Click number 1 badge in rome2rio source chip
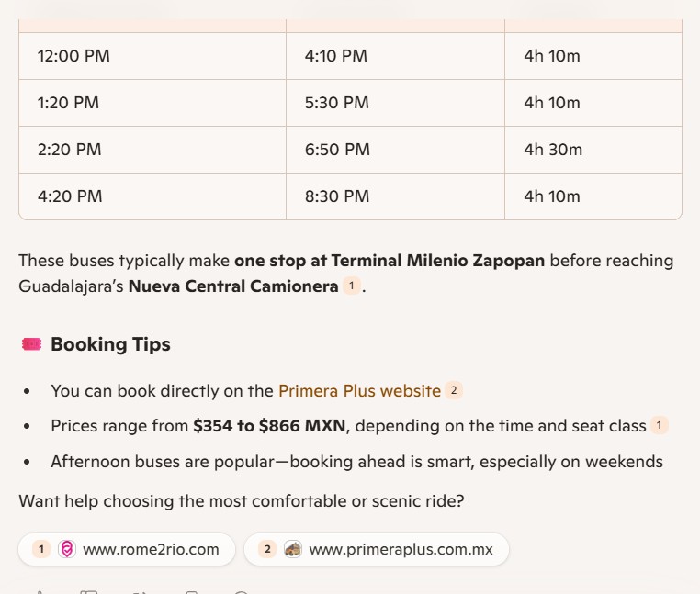This screenshot has width=700, height=594. [40, 550]
